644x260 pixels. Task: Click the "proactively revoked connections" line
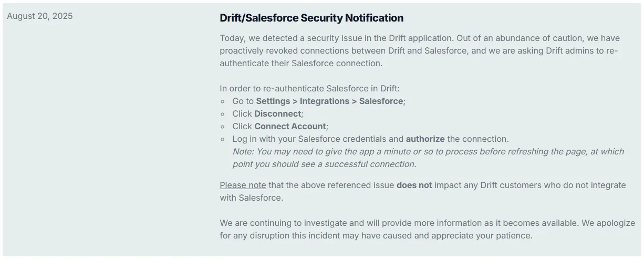[x=419, y=51]
